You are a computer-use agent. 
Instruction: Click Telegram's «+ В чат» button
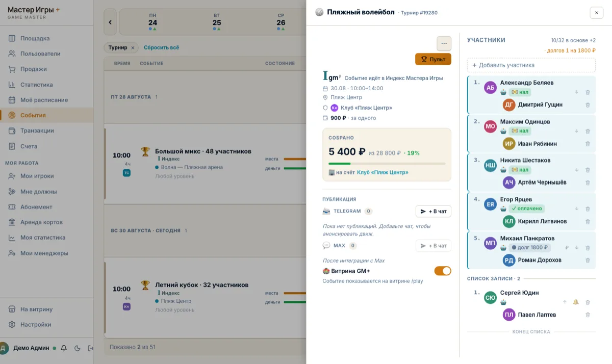(433, 211)
